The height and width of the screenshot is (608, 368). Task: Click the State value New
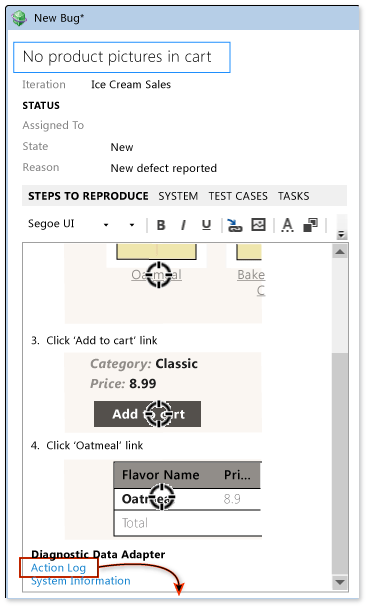(122, 147)
